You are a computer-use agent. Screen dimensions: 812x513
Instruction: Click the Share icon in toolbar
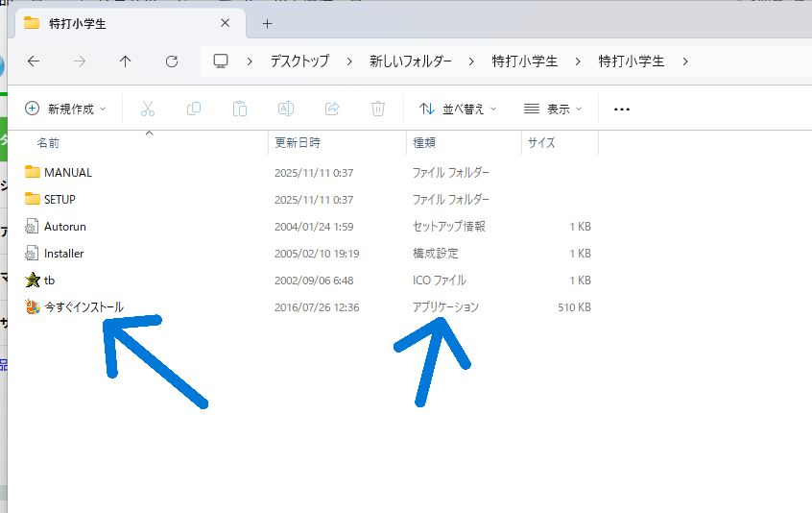[332, 109]
